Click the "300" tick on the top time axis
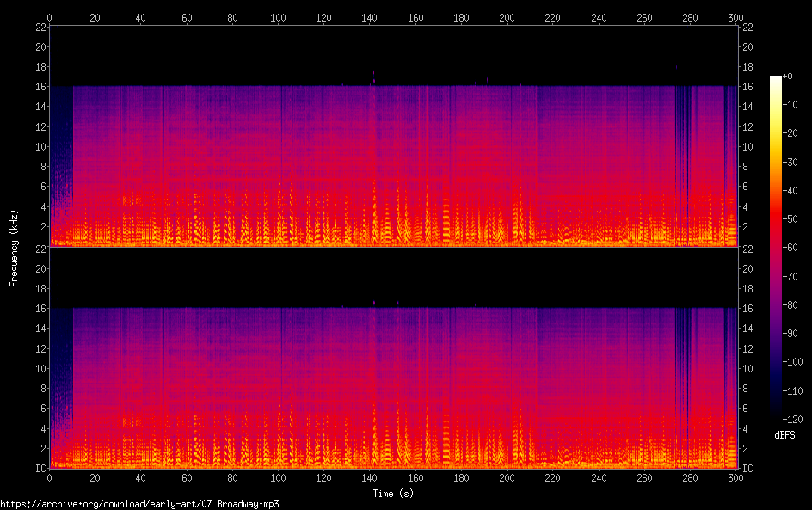The image size is (812, 510). (x=735, y=17)
